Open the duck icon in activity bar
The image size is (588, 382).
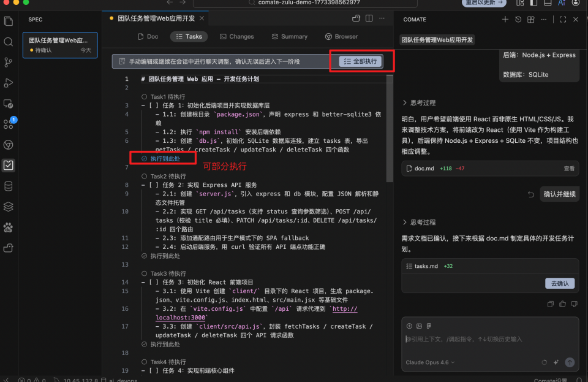pos(8,248)
